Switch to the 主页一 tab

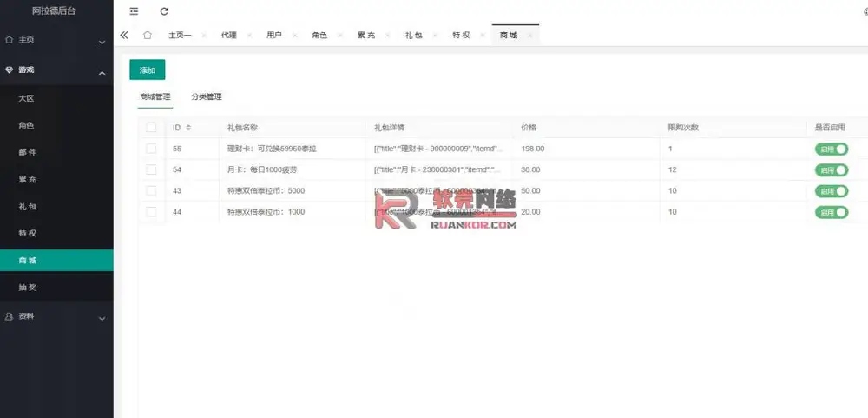[x=180, y=35]
